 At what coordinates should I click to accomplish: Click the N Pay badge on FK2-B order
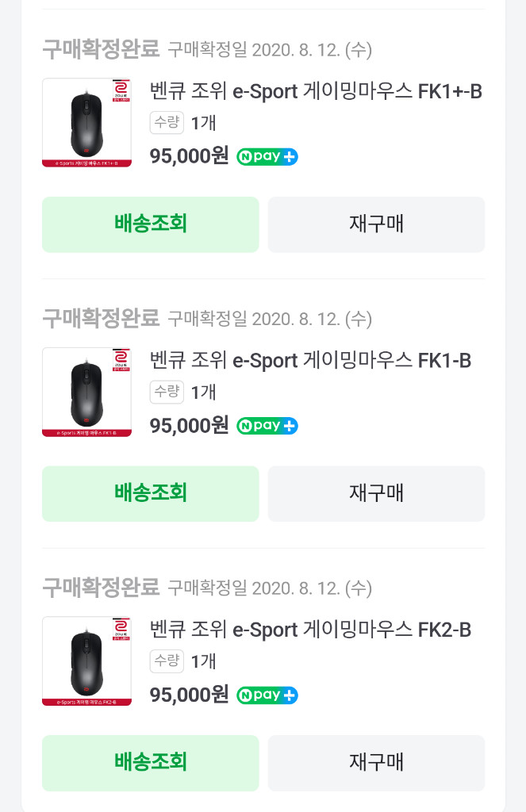click(x=267, y=695)
